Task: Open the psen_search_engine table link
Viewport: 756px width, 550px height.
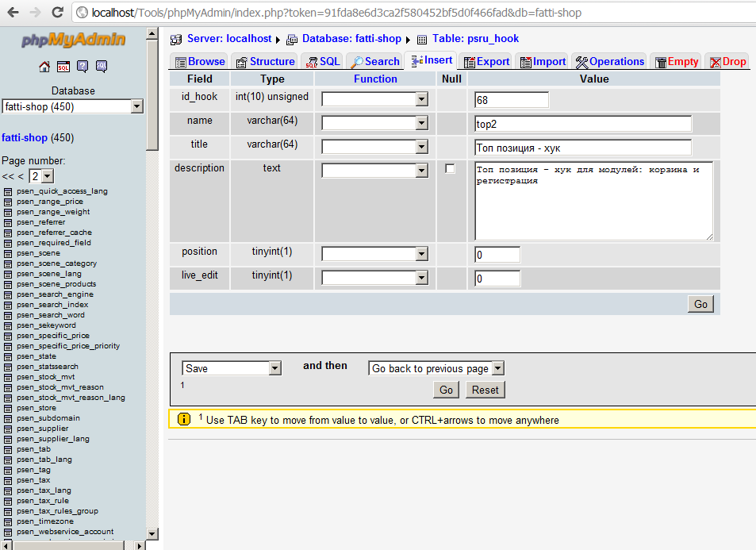Action: (x=55, y=294)
